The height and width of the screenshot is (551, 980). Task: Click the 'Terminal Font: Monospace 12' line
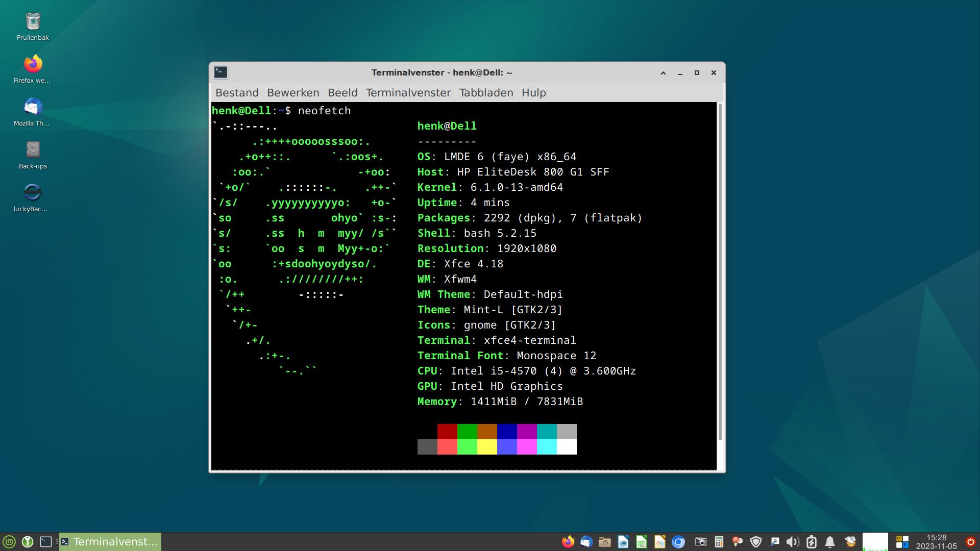pyautogui.click(x=506, y=356)
